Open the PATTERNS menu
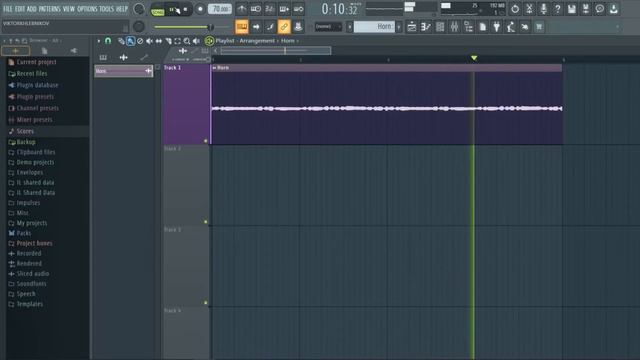The width and height of the screenshot is (640, 360). (49, 9)
